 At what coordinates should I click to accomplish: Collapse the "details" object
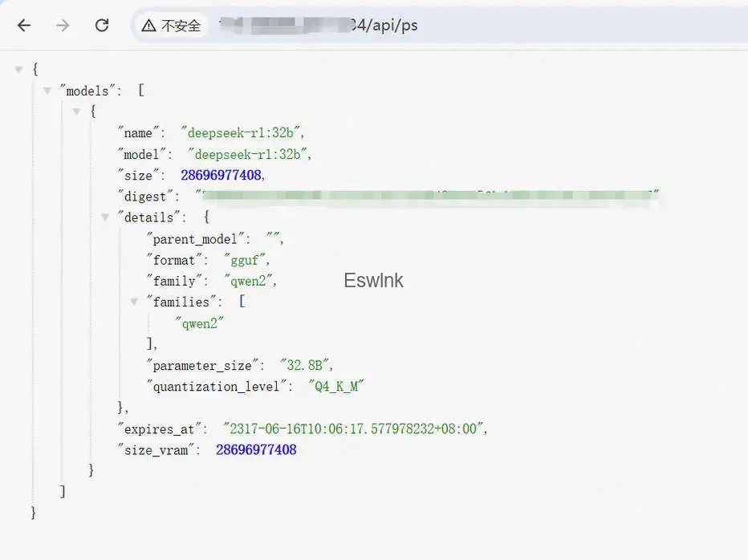click(x=105, y=217)
